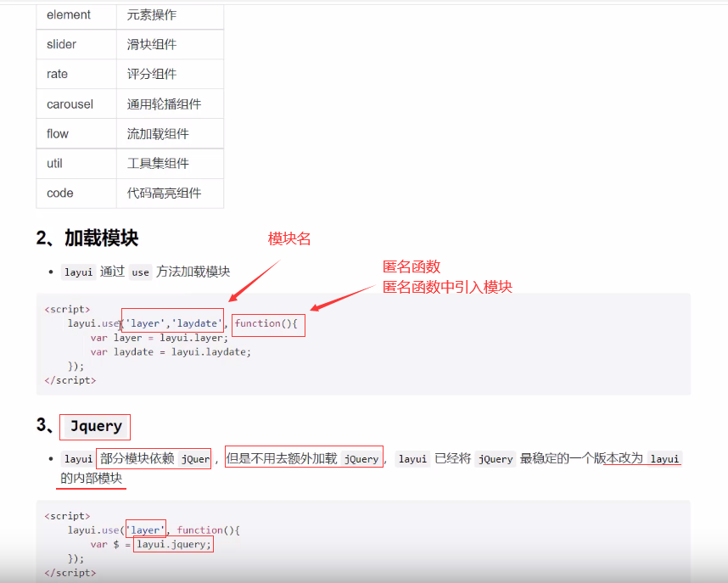Image resolution: width=728 pixels, height=583 pixels.
Task: Click the '流加载组件' description cell
Action: 170,134
